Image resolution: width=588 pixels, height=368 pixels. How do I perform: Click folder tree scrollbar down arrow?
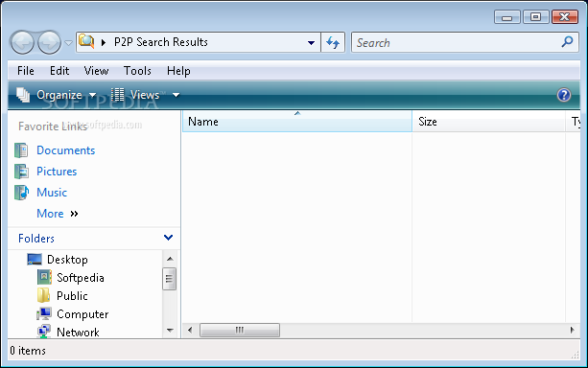coord(170,331)
